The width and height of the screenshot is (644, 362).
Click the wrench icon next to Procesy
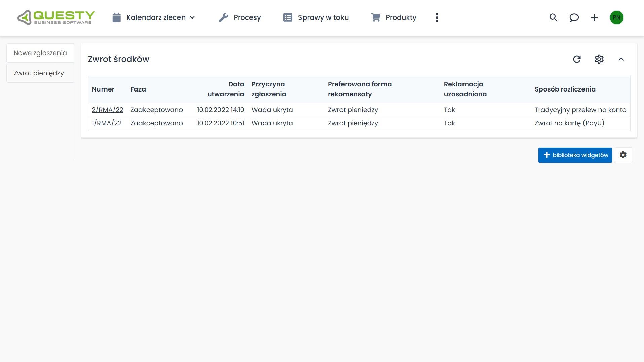click(x=224, y=17)
